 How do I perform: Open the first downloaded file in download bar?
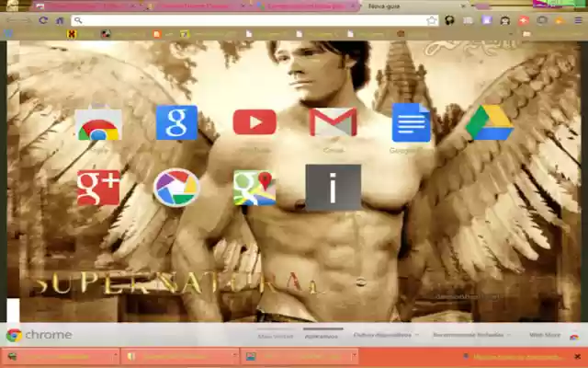(x=56, y=356)
